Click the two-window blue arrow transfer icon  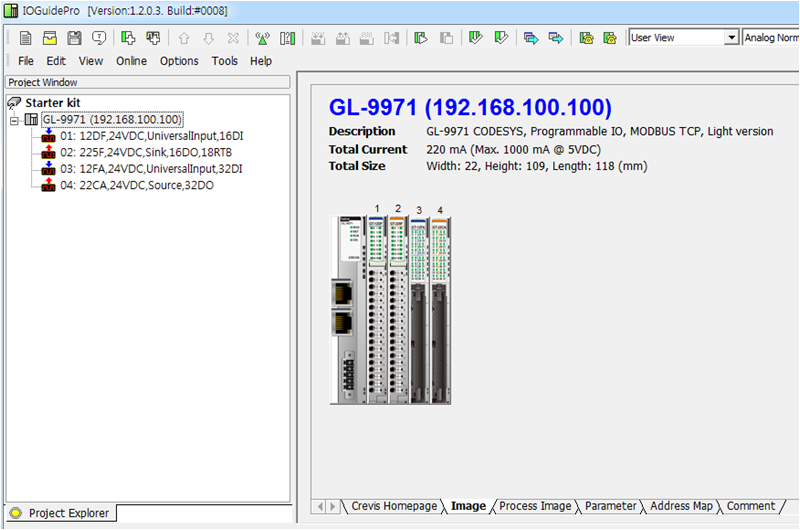[x=556, y=38]
